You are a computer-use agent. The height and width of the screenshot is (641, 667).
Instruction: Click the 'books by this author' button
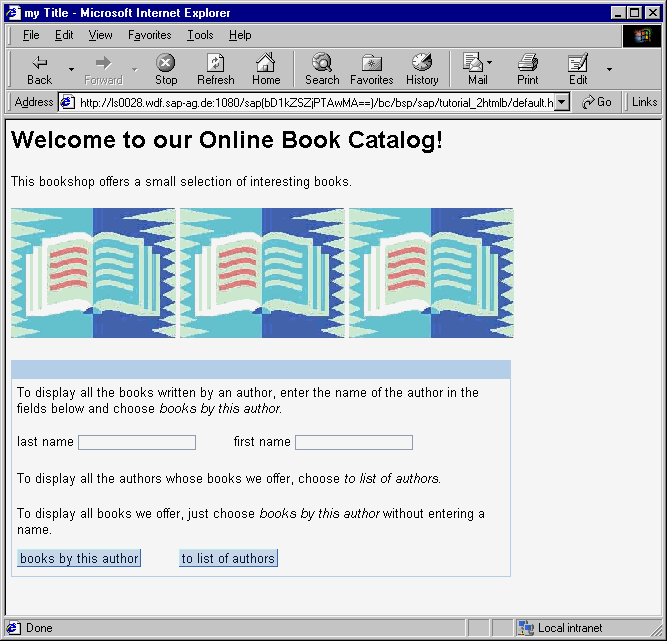point(79,558)
